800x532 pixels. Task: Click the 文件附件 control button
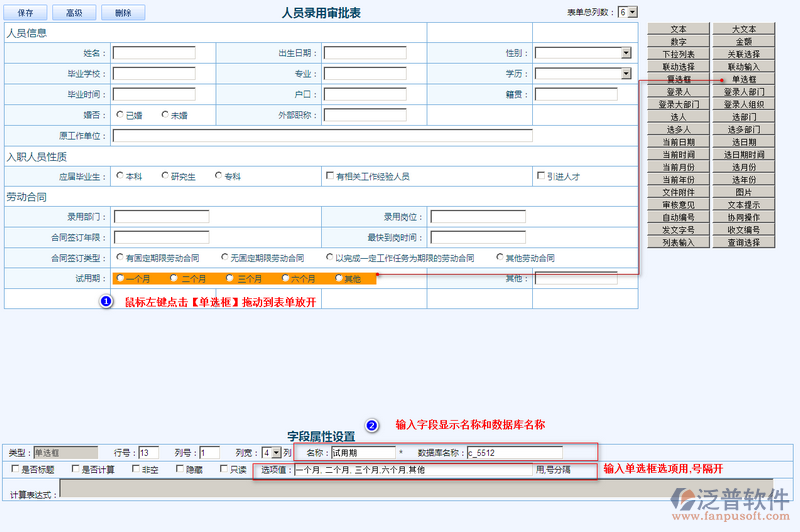pyautogui.click(x=679, y=192)
